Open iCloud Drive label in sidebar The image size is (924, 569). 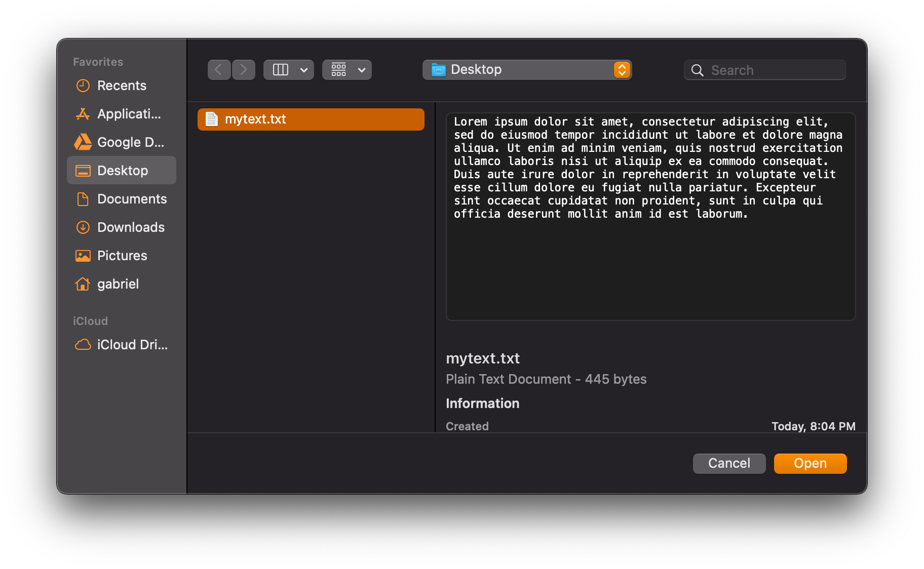tap(132, 345)
